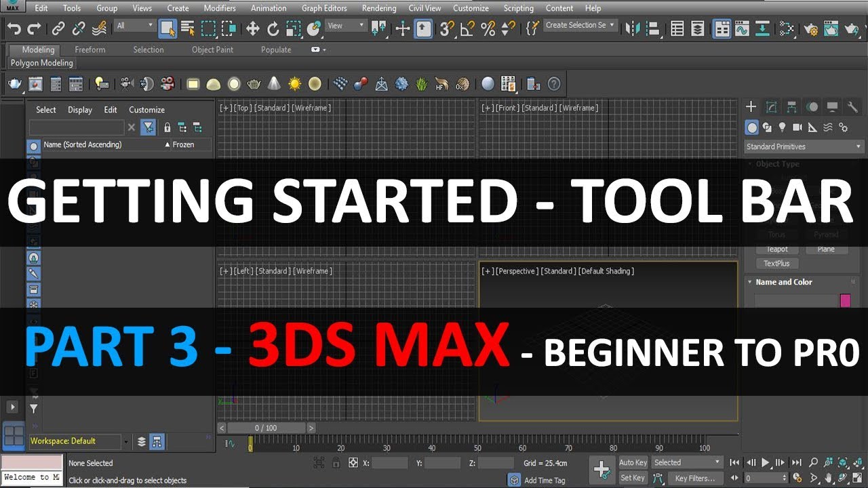Click the sun light icon in lower toolbar
Screen dimensions: 868x488
click(294, 84)
